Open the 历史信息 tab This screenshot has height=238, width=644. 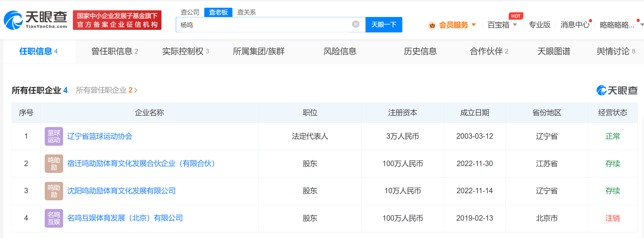[420, 51]
